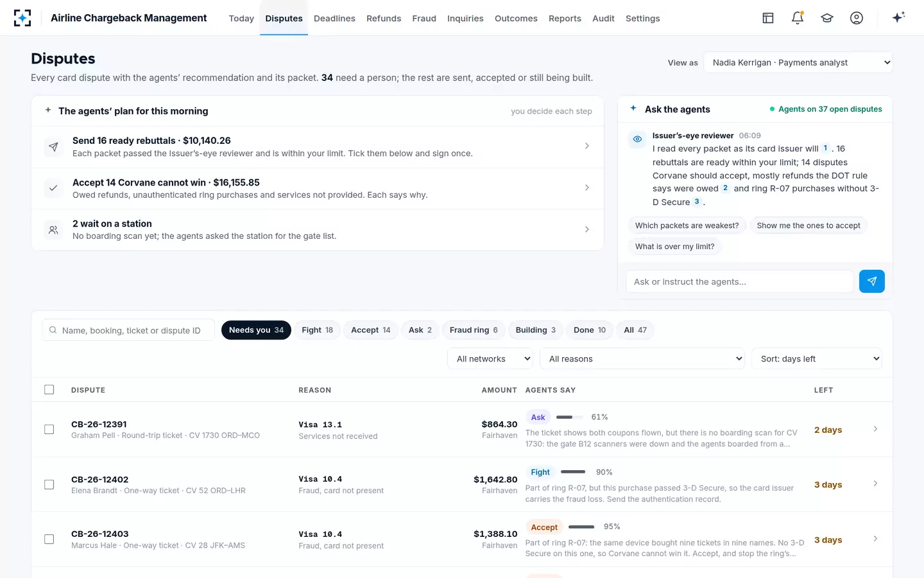Open the Outcomes tab
The width and height of the screenshot is (924, 578).
[x=516, y=19]
